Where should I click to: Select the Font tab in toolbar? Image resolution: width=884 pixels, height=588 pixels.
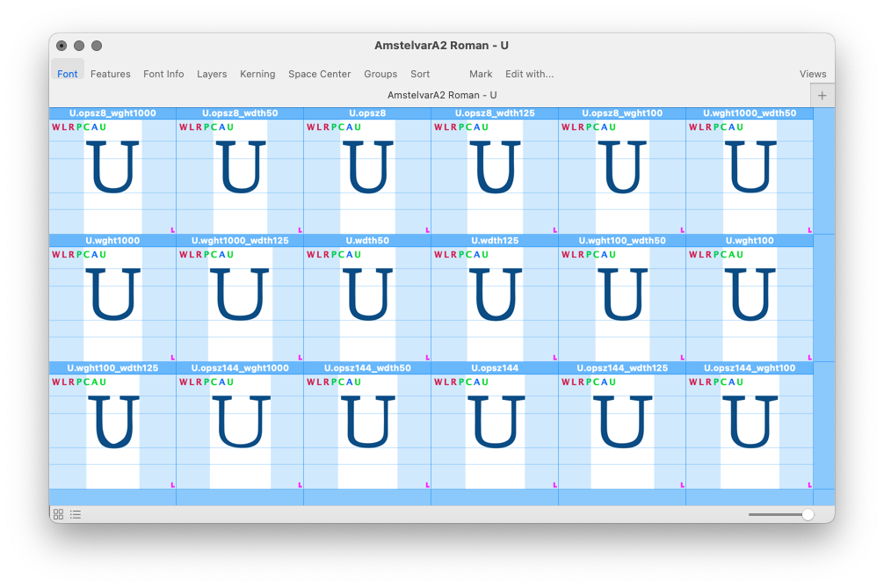(68, 74)
